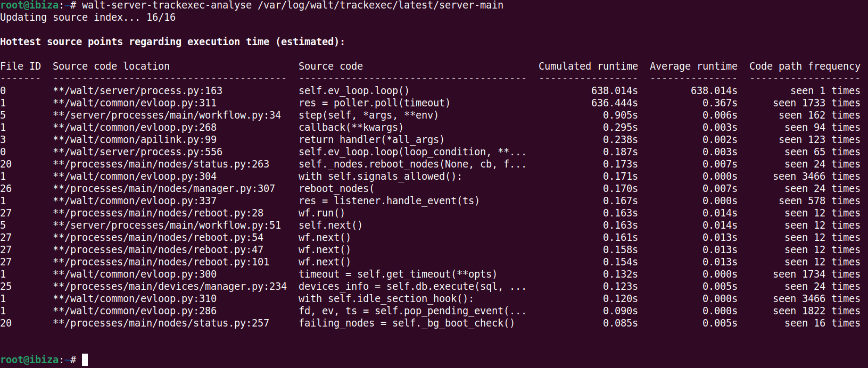Click the "Source code location" column header
The image size is (868, 368).
111,66
